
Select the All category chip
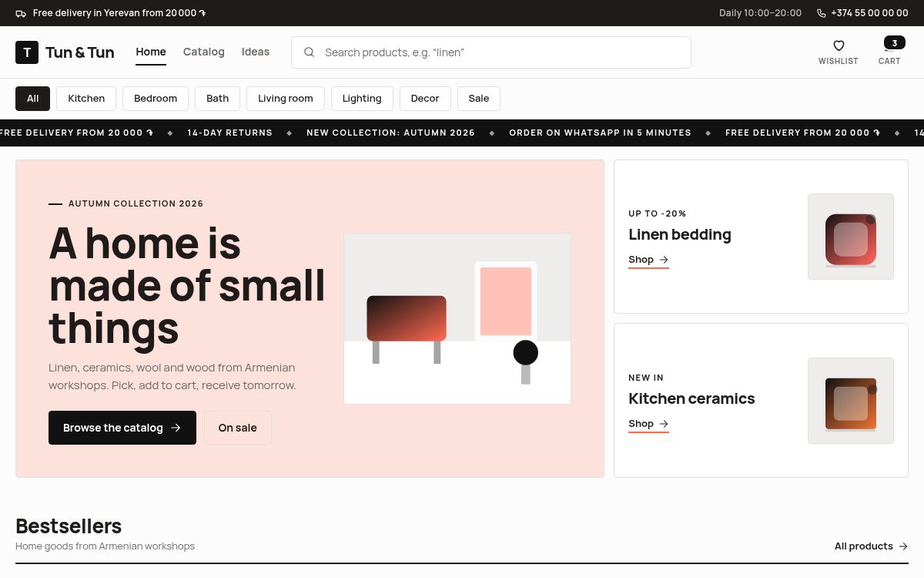[32, 99]
